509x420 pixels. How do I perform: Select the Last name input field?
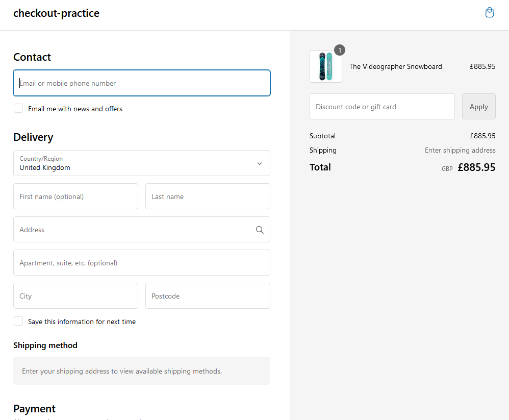click(x=208, y=196)
